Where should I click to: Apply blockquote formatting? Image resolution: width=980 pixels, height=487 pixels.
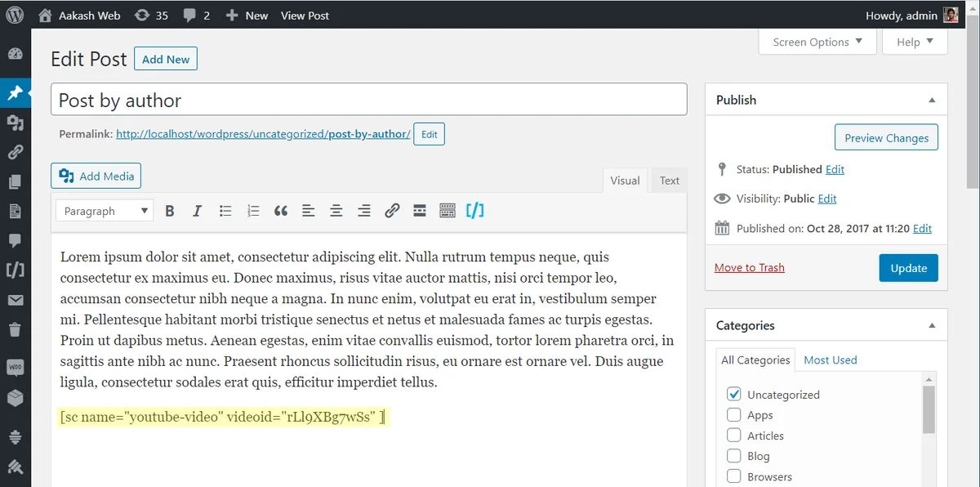[281, 211]
